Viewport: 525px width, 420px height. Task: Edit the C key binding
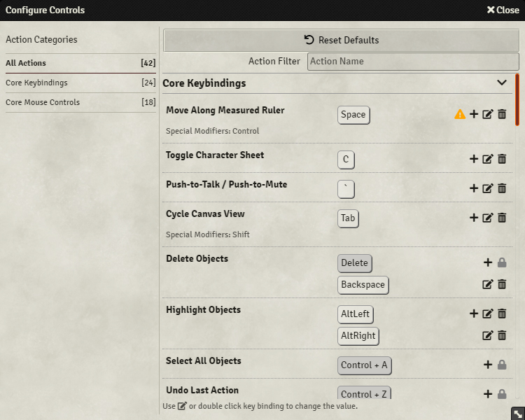[x=487, y=159]
